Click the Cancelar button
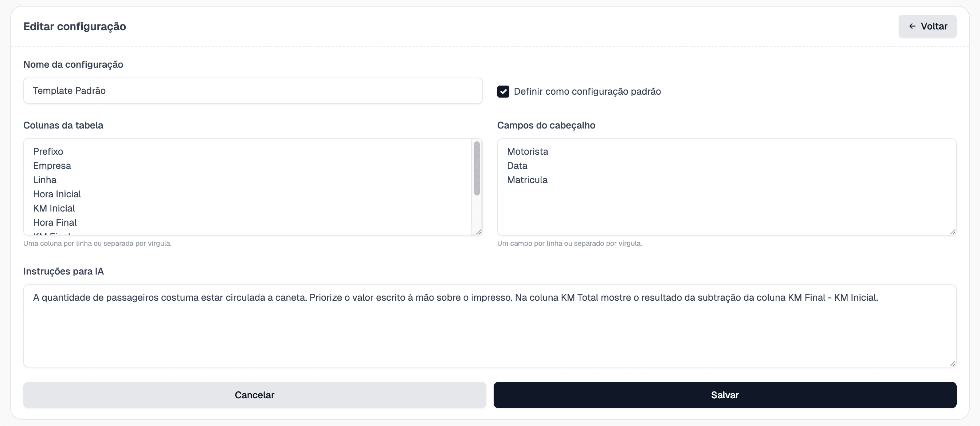 tap(254, 395)
